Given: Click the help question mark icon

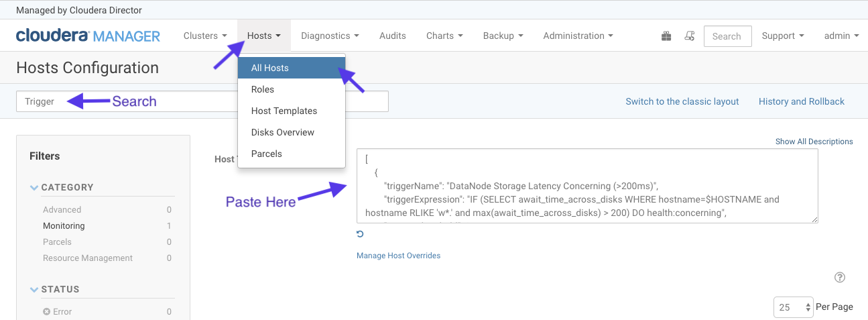Looking at the screenshot, I should tap(840, 278).
